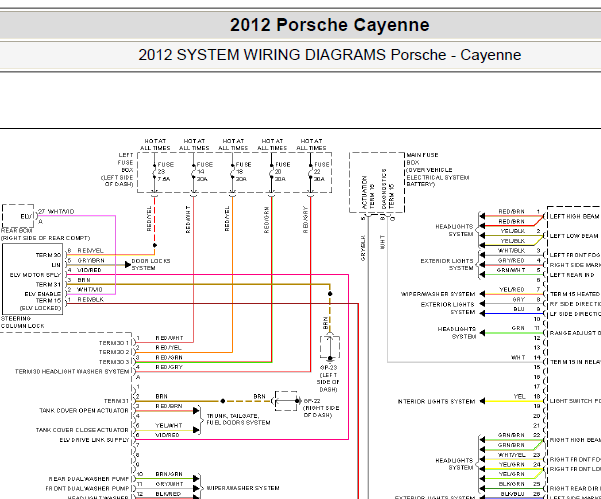Click the 'GRN/BRN' wire label at pin 22

[x=511, y=435]
